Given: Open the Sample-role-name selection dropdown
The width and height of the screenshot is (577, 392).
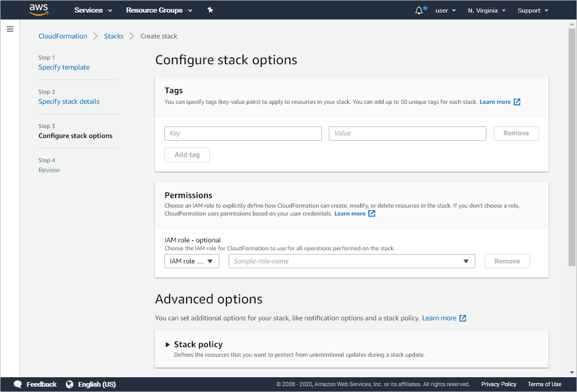Looking at the screenshot, I should 351,261.
